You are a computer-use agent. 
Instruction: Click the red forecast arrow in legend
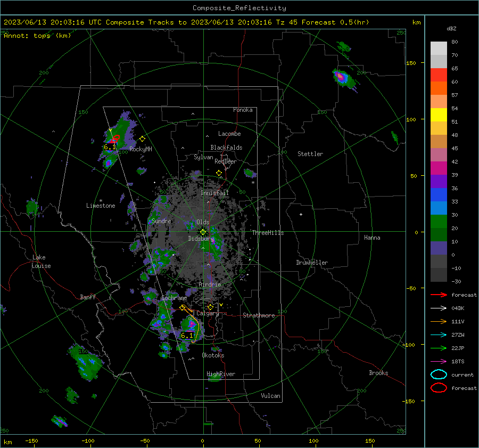click(439, 295)
